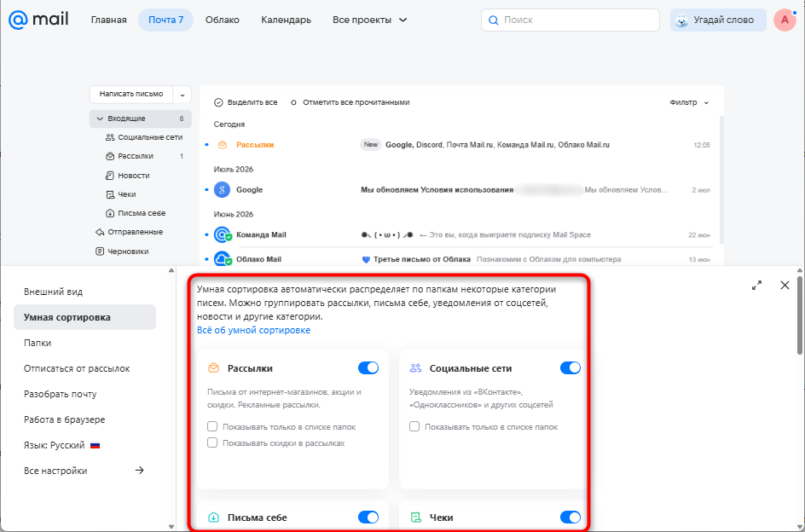
Task: Click the arrow next to Все настройки
Action: 139,471
